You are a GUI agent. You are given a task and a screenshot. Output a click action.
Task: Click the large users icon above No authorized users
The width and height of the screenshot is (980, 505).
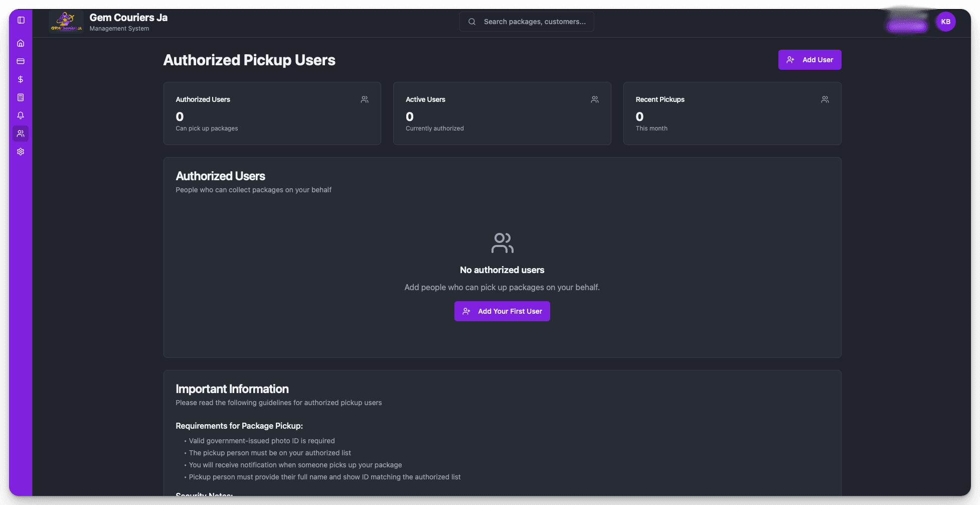pos(502,243)
